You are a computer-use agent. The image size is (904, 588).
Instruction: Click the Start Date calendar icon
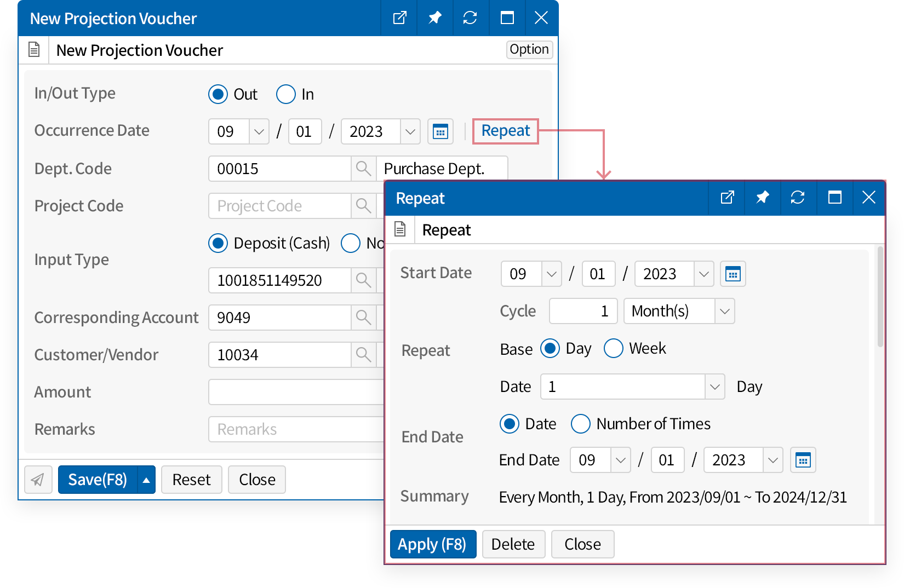(733, 274)
